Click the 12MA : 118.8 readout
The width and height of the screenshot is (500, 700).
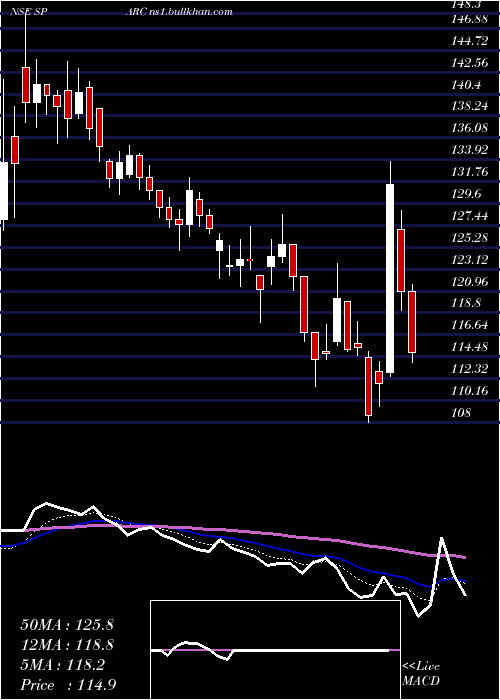pos(67,645)
